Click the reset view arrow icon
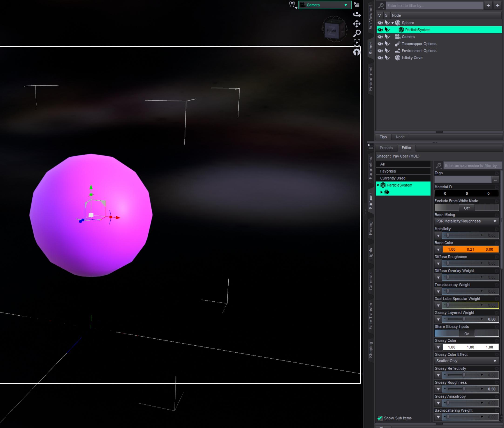Viewport: 504px width, 428px height. [356, 52]
